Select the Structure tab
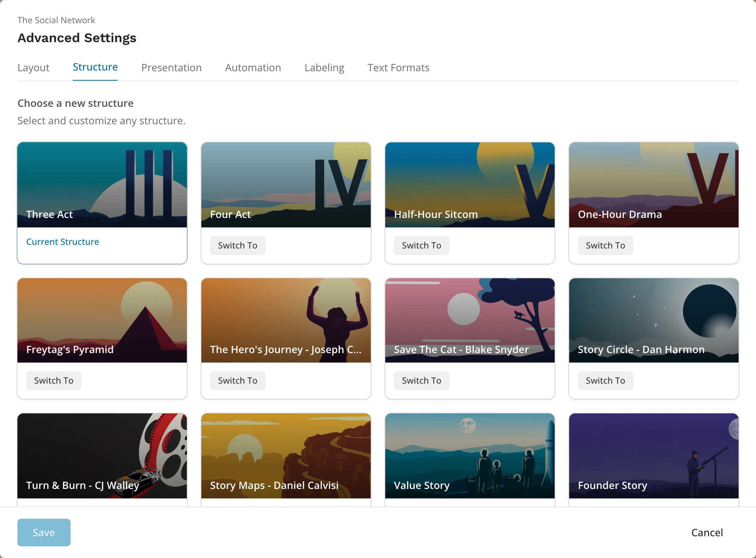Screen dimensions: 756x558 [95, 67]
